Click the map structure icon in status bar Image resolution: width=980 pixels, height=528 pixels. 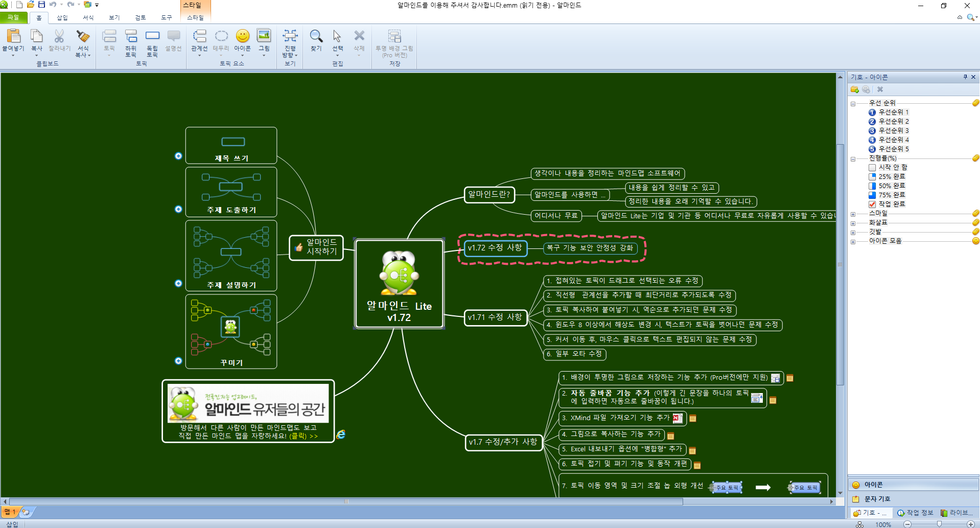pos(860,524)
